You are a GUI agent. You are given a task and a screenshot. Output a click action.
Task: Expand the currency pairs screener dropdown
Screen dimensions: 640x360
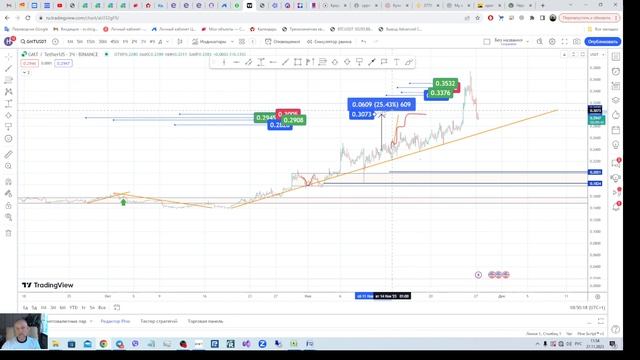tap(91, 321)
